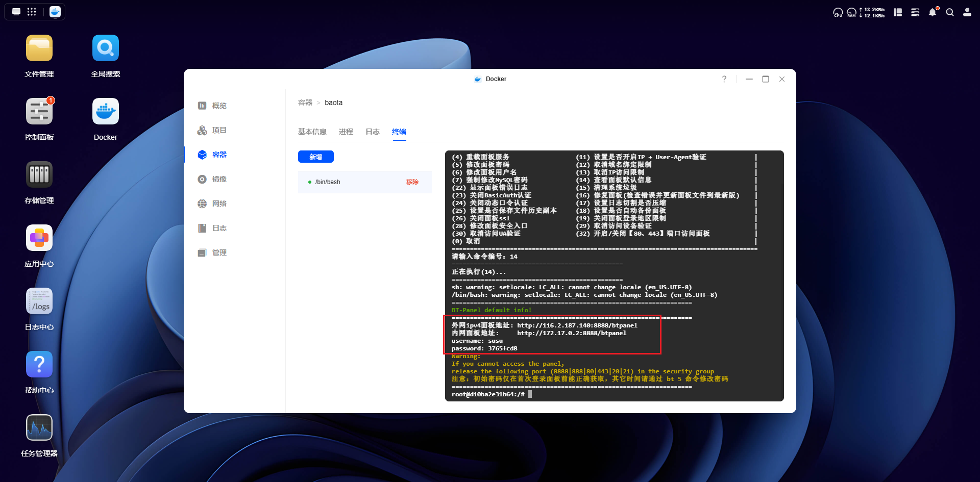
Task: Open the 日志 tab of container baota
Action: tap(372, 132)
